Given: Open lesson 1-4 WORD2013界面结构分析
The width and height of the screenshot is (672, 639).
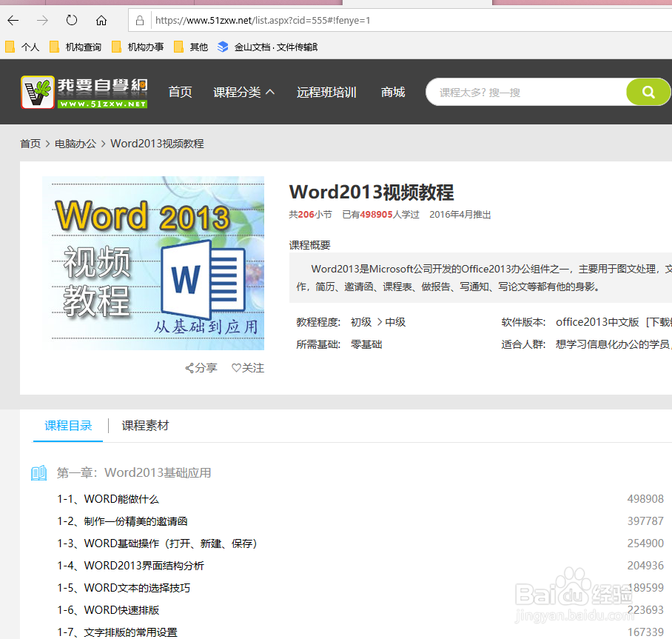Looking at the screenshot, I should click(x=131, y=566).
